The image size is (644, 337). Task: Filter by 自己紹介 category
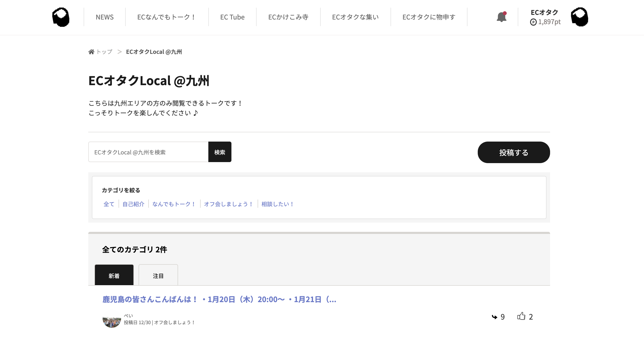pyautogui.click(x=133, y=204)
